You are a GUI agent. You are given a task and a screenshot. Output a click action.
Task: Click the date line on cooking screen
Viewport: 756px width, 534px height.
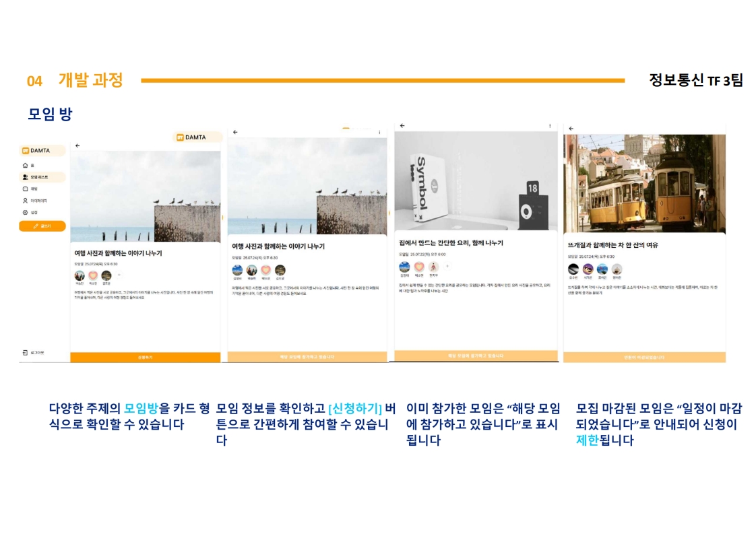(422, 254)
